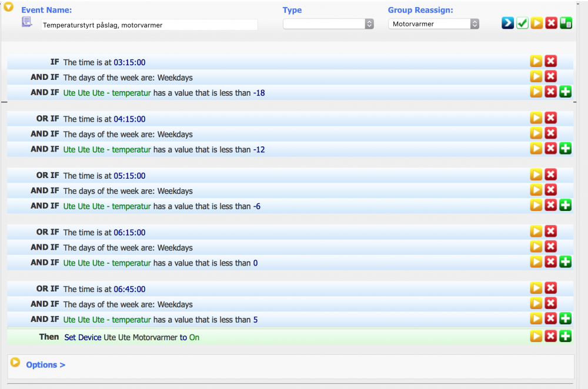Add an action with the green plus on the Then row

(x=565, y=336)
